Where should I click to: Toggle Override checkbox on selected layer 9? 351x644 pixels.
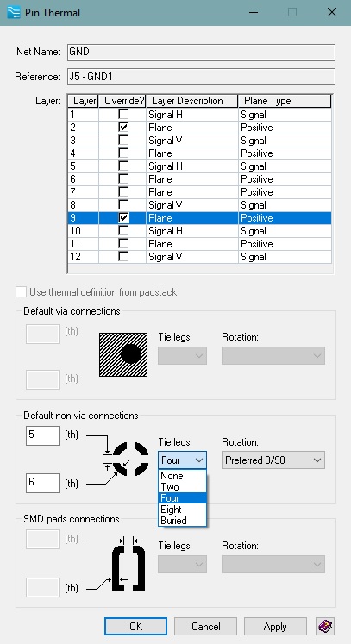(122, 217)
